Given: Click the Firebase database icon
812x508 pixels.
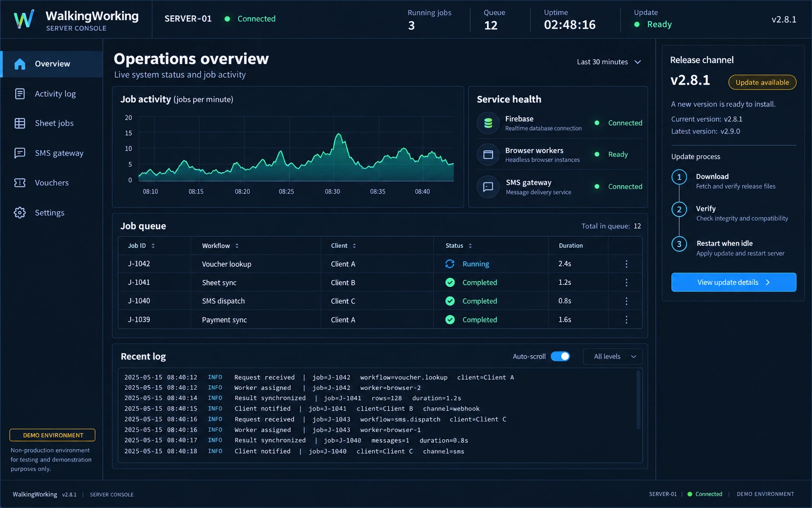Looking at the screenshot, I should 488,123.
